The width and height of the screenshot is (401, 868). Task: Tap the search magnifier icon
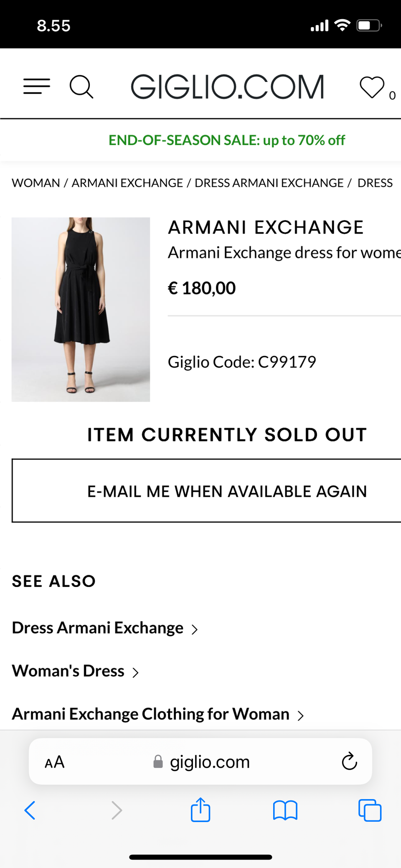tap(81, 87)
